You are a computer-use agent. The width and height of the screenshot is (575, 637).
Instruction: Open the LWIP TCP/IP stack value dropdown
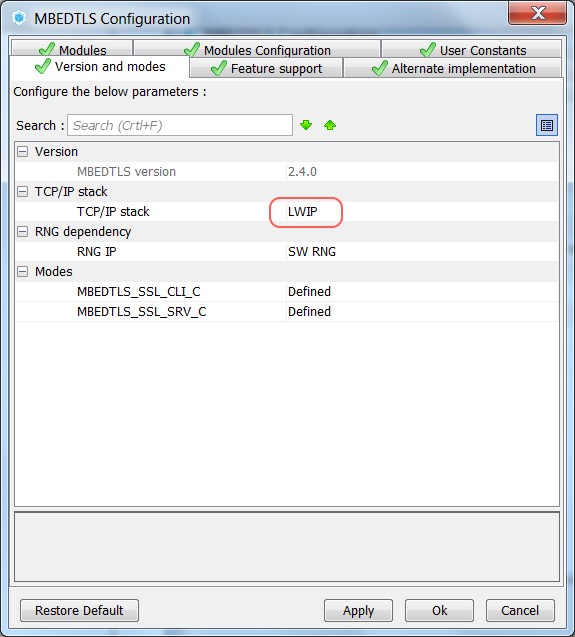click(x=422, y=212)
